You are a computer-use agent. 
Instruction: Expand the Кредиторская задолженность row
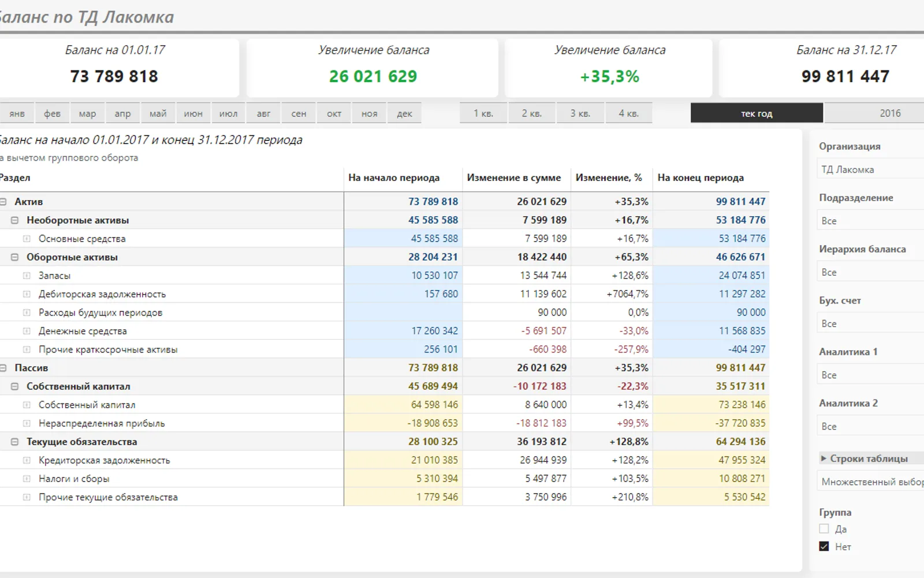click(27, 461)
